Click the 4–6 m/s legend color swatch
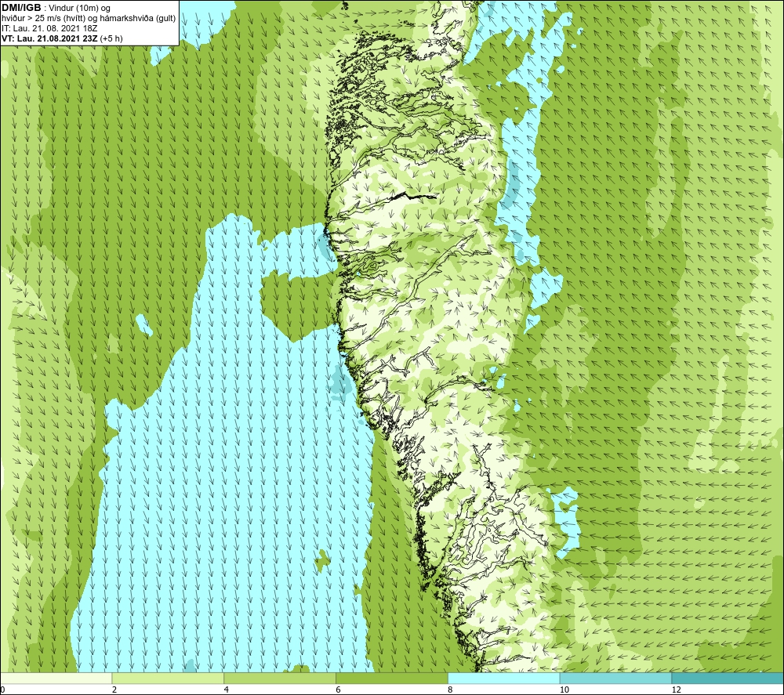Viewport: 784px width, 695px height. pos(280,678)
